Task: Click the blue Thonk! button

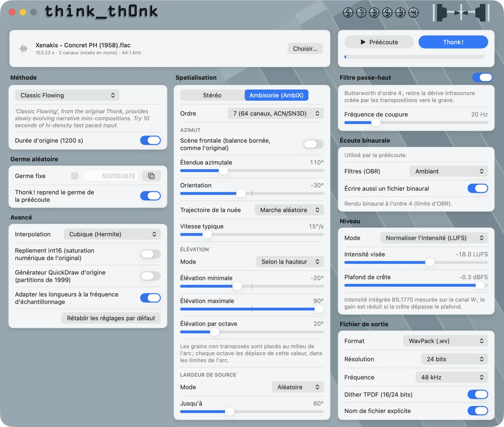Action: (x=453, y=42)
